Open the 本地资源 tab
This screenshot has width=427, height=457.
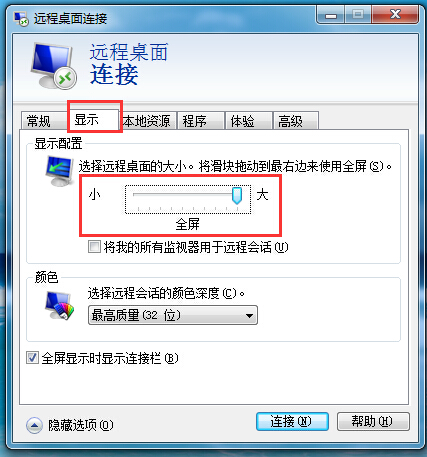147,121
